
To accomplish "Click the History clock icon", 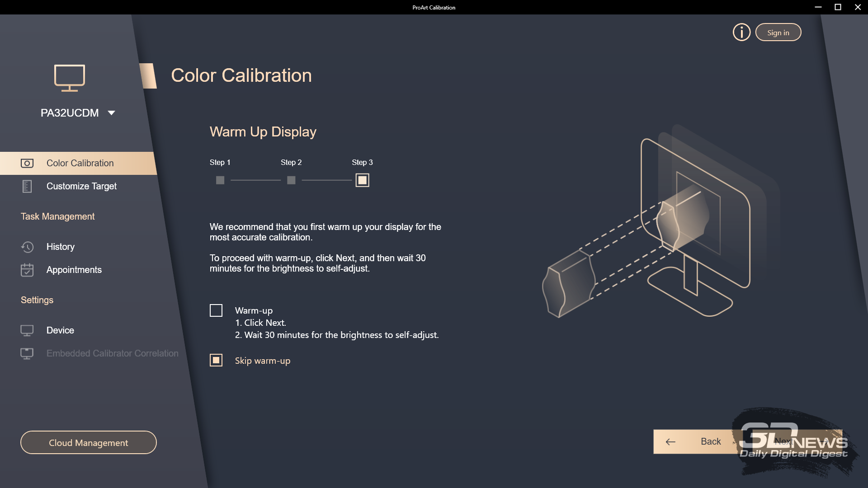I will pos(27,247).
